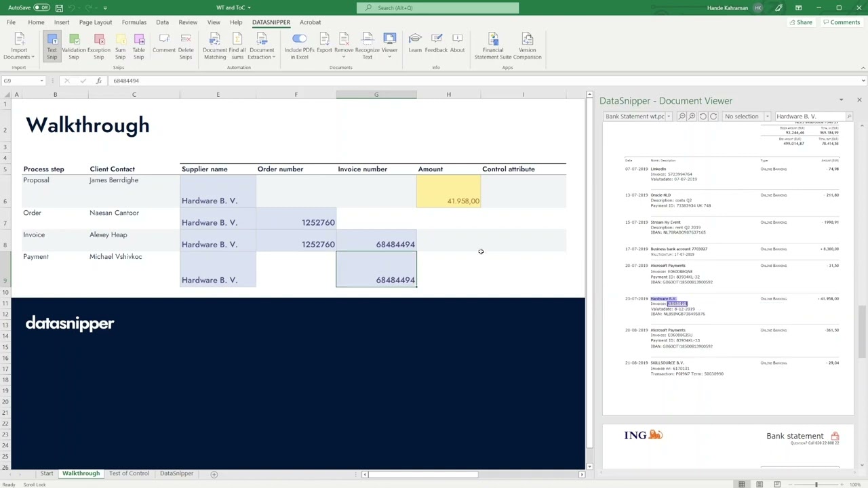This screenshot has height=488, width=868.
Task: Expand the Name Box dropdown
Action: (41, 81)
